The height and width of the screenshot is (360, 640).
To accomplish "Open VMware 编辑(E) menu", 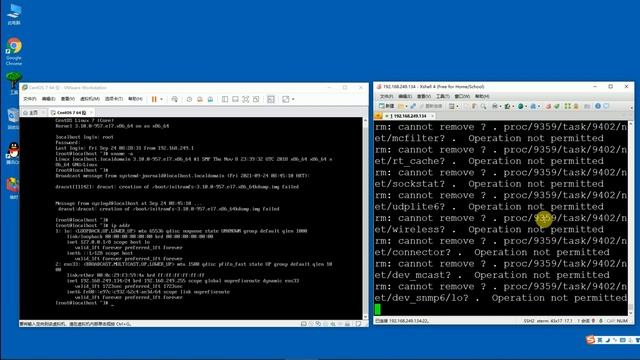I will pos(49,99).
